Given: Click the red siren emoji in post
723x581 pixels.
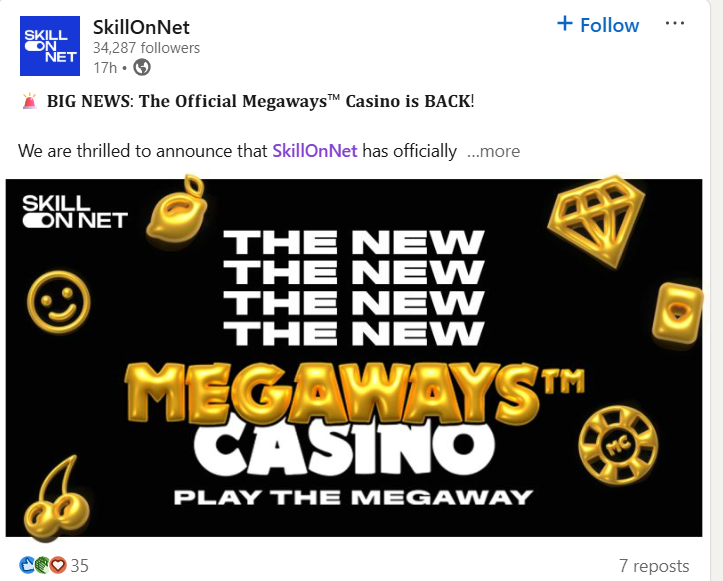Looking at the screenshot, I should click(x=30, y=101).
